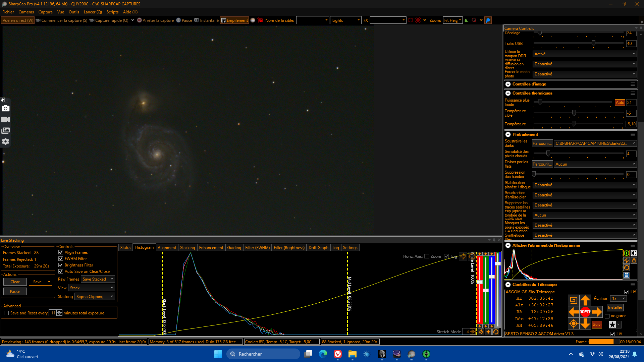
Task: Click the Nom de la cible input field
Action: [312, 20]
